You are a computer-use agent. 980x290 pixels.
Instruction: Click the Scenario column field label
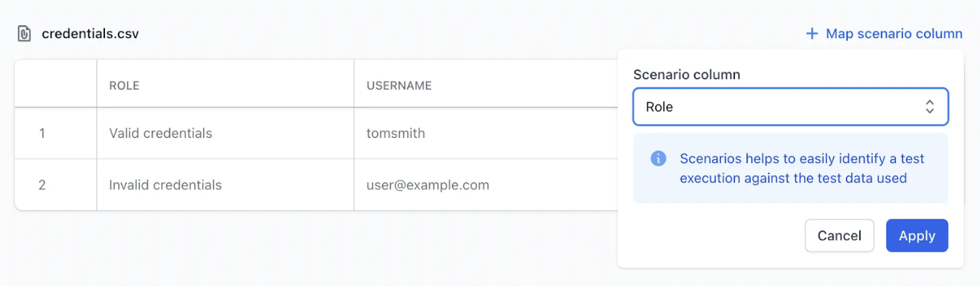686,74
